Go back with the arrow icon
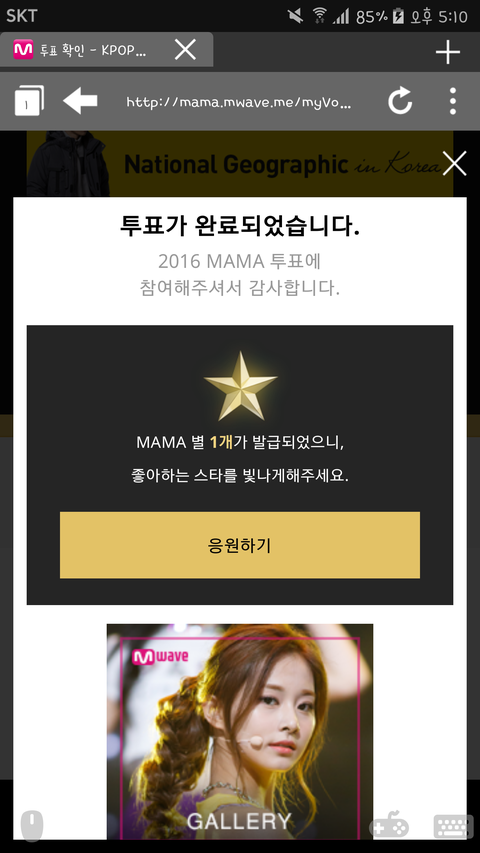This screenshot has height=853, width=480. pos(80,101)
